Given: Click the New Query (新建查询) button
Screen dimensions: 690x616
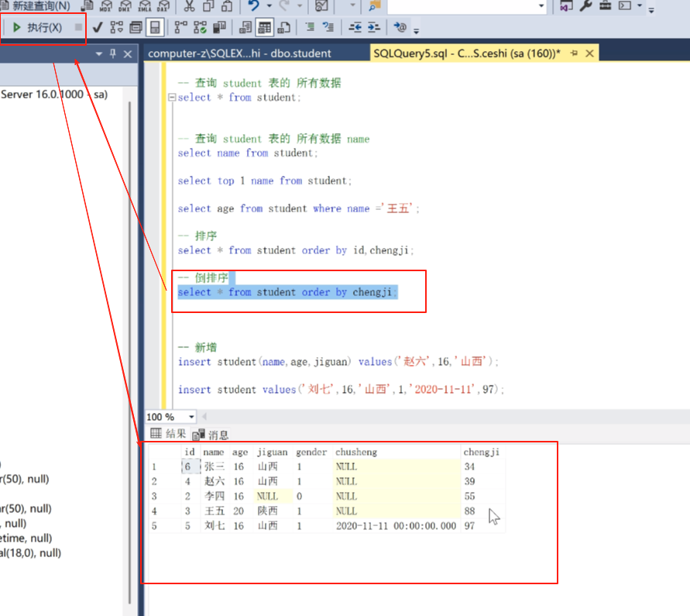Looking at the screenshot, I should pyautogui.click(x=35, y=5).
